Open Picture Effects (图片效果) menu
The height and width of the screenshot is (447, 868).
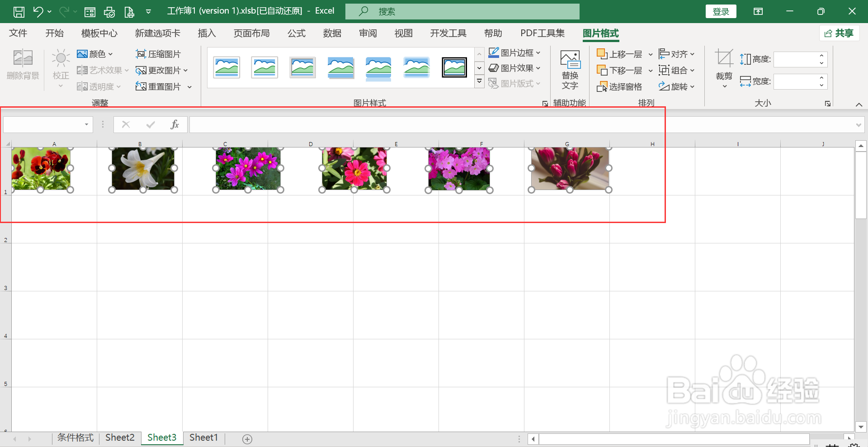[x=514, y=68]
